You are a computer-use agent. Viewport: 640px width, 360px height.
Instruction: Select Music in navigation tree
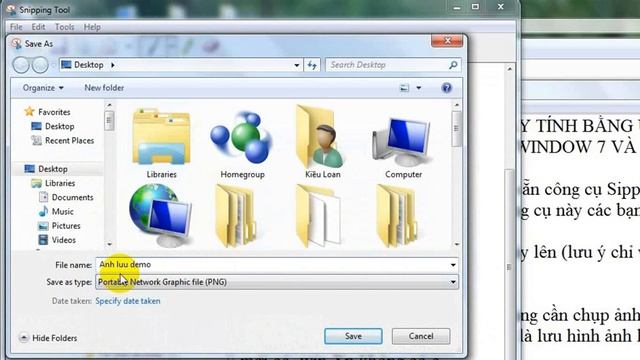[x=56, y=211]
